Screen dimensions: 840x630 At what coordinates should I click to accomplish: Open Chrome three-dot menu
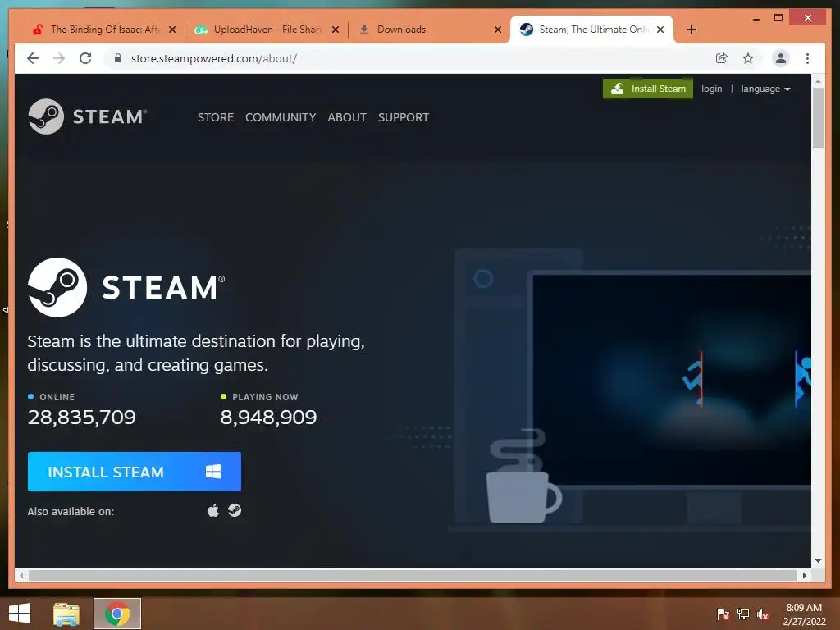tap(807, 58)
